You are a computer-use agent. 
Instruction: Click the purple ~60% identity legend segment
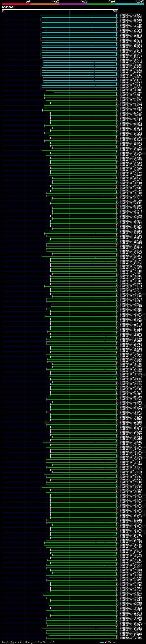73,4
